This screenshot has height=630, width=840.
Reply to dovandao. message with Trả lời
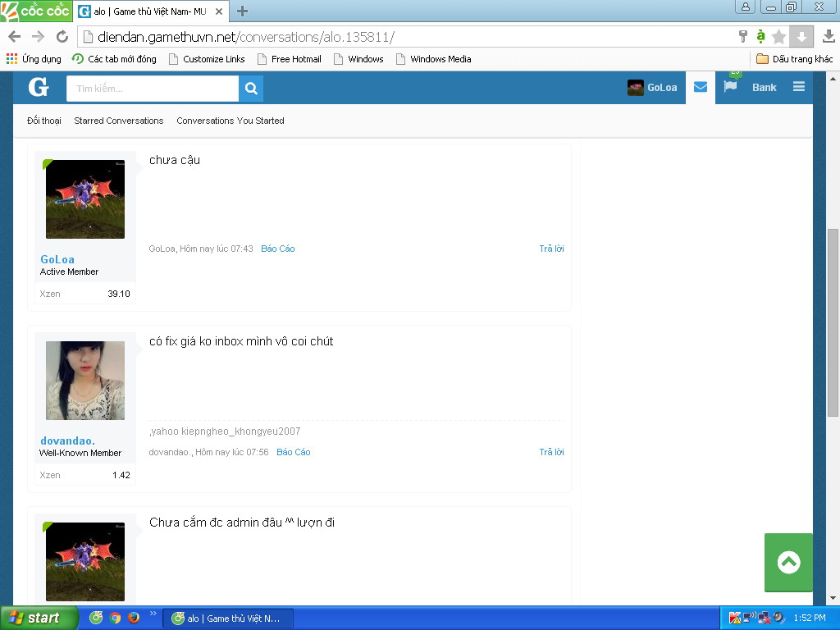pyautogui.click(x=551, y=452)
